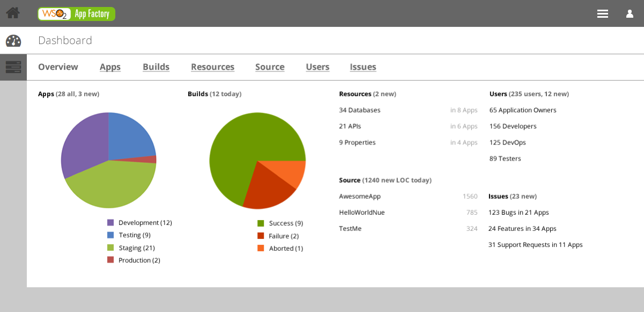The image size is (644, 312).
Task: Click the home icon in top bar
Action: [13, 13]
